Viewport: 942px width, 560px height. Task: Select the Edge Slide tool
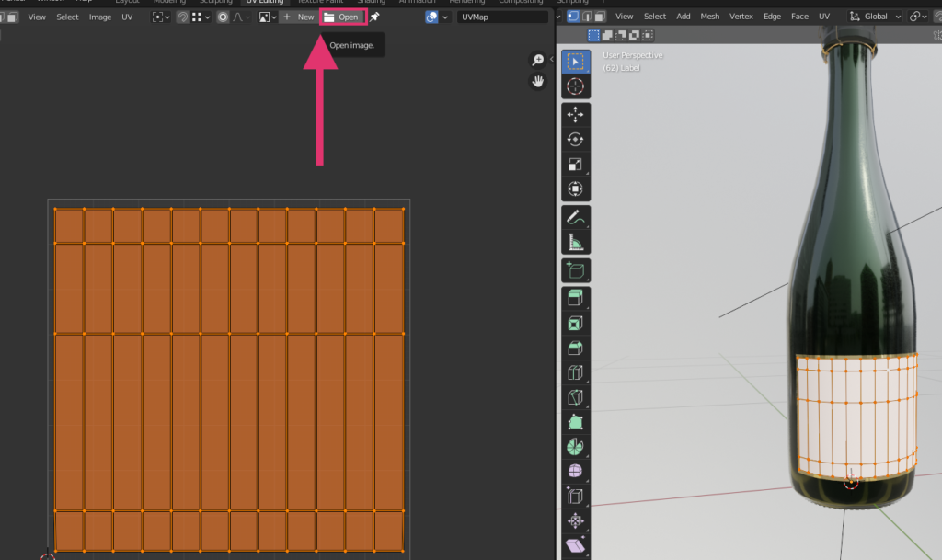[576, 496]
